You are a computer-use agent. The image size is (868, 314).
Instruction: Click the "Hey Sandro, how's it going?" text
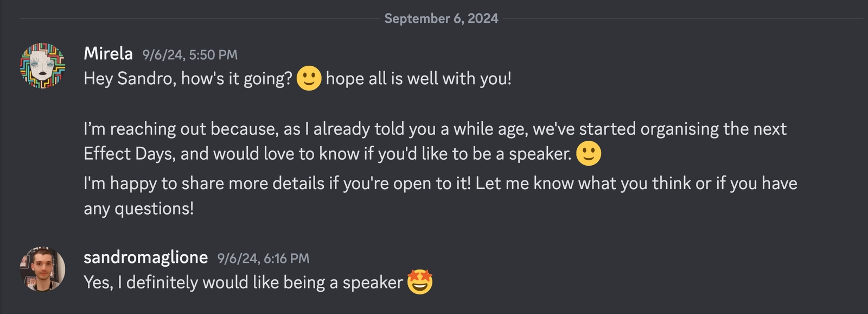(188, 79)
